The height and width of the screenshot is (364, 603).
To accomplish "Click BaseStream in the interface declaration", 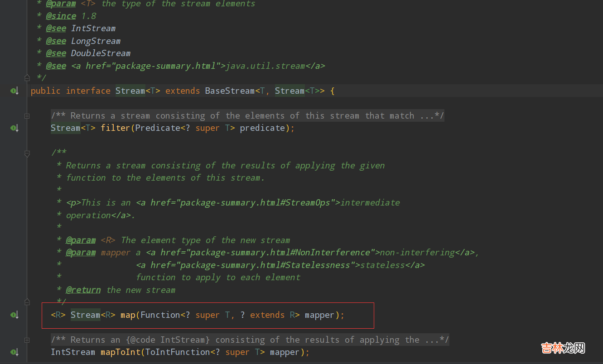I will [230, 91].
